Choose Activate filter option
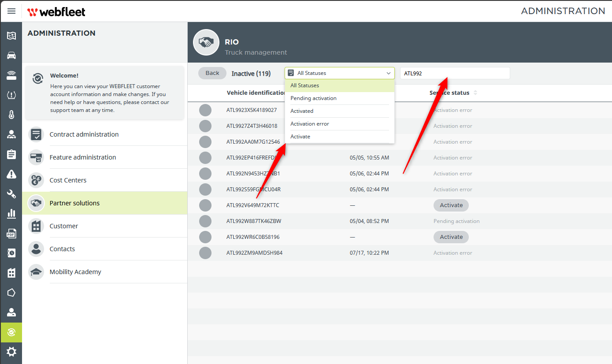The height and width of the screenshot is (364, 612). [x=340, y=137]
